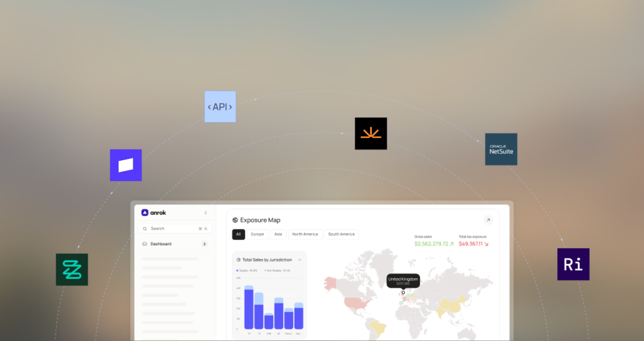Viewport: 644px width, 341px height.
Task: Click the CAN bar in the sales chart
Action: click(269, 321)
